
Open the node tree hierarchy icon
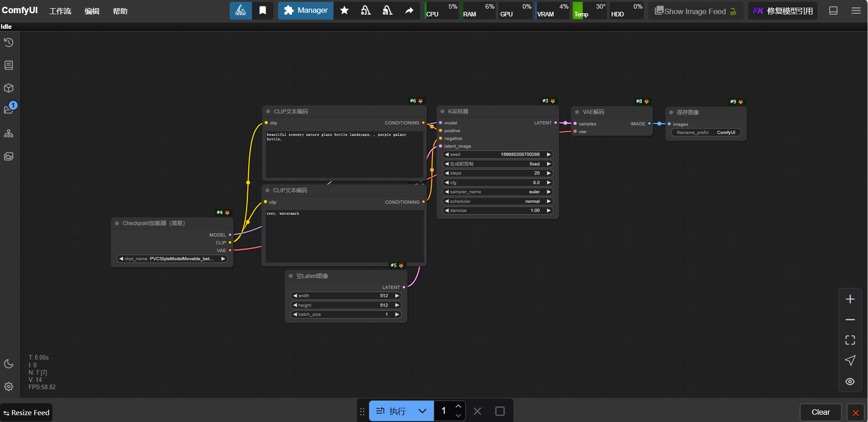[x=9, y=134]
